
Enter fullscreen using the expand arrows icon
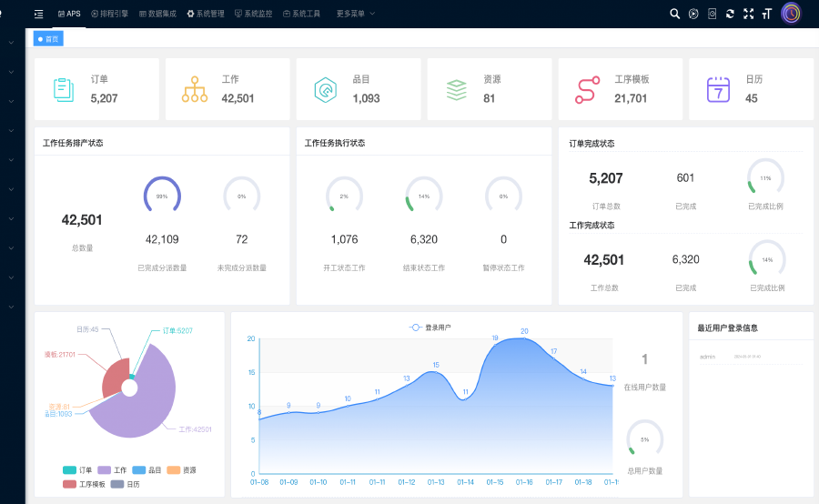pyautogui.click(x=748, y=14)
